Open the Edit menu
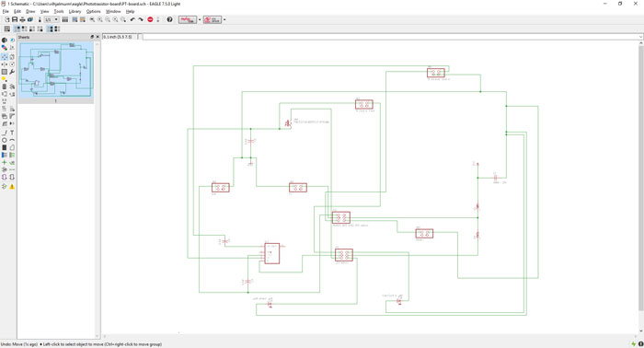 (17, 11)
